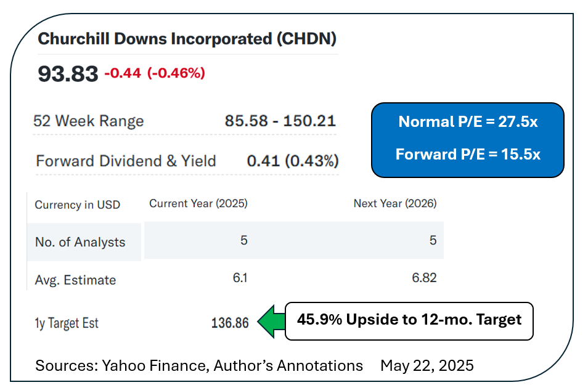Select the 52 Week Range label
The width and height of the screenshot is (588, 385).
pos(89,121)
